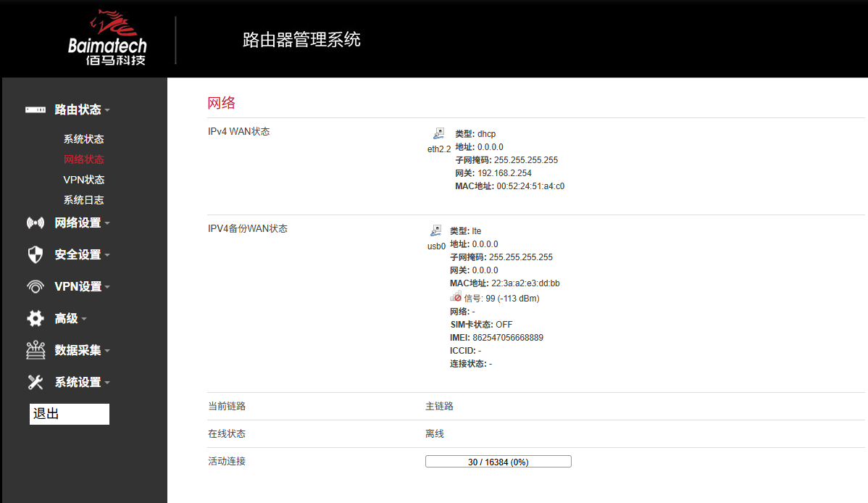Open the VPN状态 link

tap(83, 180)
